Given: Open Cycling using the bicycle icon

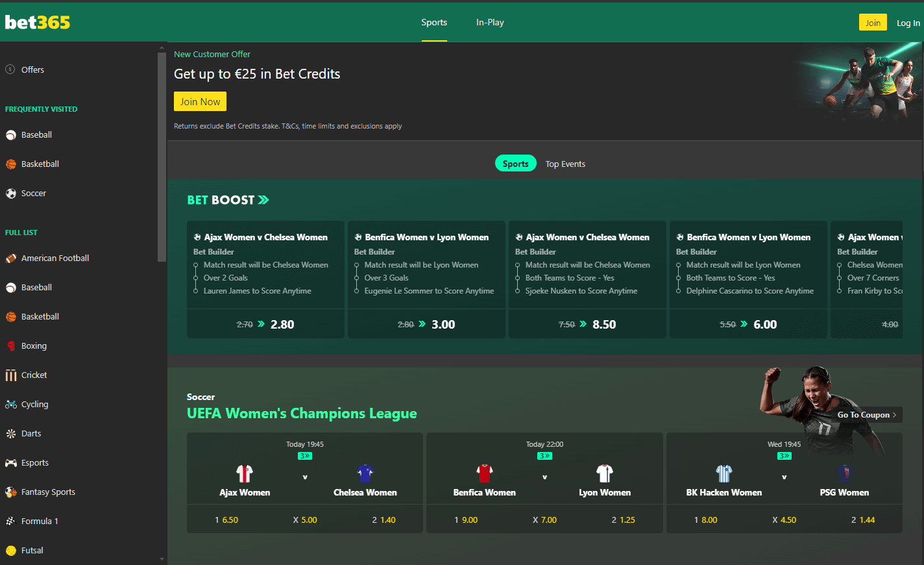Looking at the screenshot, I should pyautogui.click(x=11, y=405).
